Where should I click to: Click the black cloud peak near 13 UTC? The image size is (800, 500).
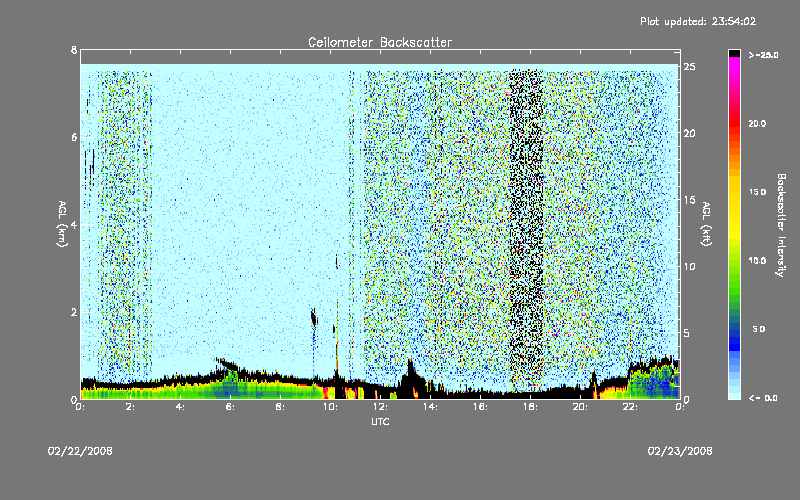(x=411, y=378)
